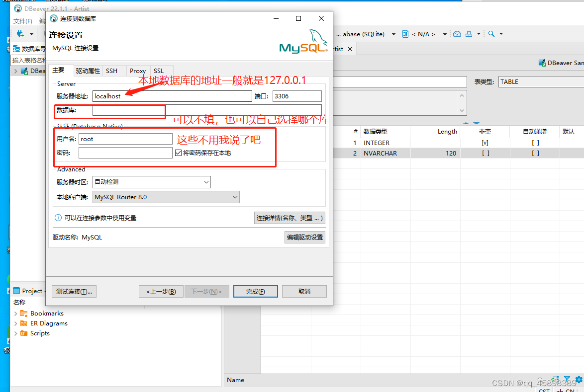This screenshot has width=584, height=392.
Task: Open the dropdown next to transaction log icon
Action: click(479, 34)
